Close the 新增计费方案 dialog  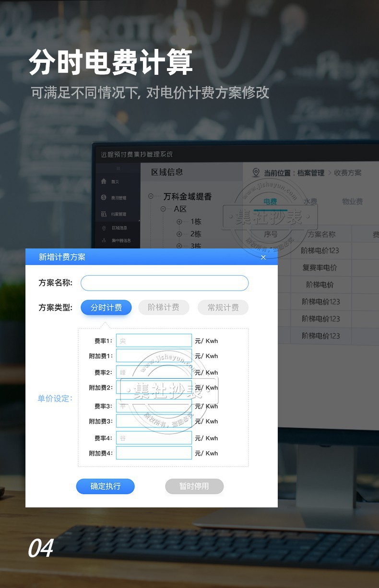click(x=263, y=258)
